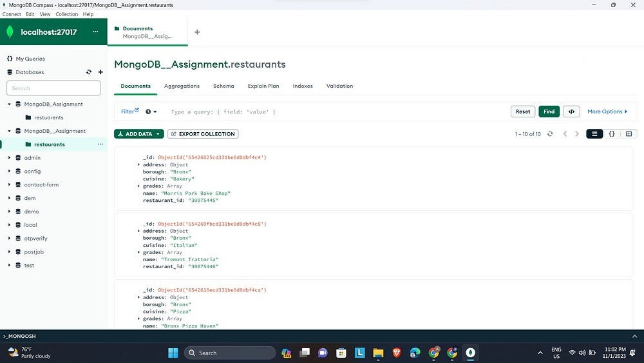The width and height of the screenshot is (644, 363).
Task: Open the ADD DATA dropdown
Action: [x=139, y=134]
